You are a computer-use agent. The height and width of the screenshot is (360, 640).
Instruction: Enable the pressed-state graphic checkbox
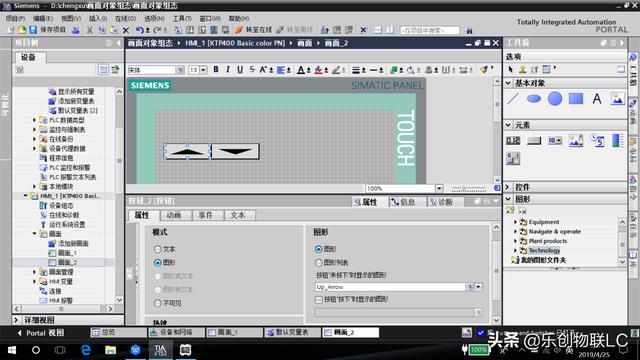(x=319, y=300)
